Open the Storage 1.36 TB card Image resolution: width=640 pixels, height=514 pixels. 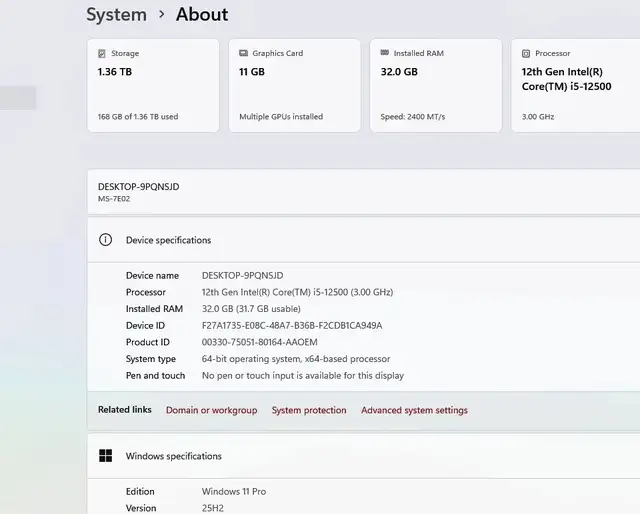pos(153,86)
